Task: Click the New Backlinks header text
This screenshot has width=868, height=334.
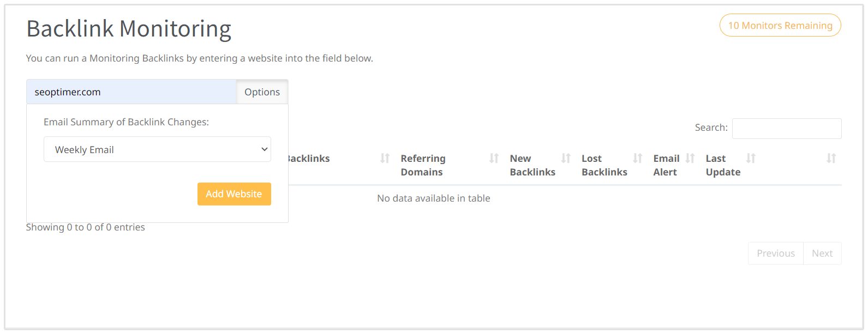Action: (x=532, y=165)
